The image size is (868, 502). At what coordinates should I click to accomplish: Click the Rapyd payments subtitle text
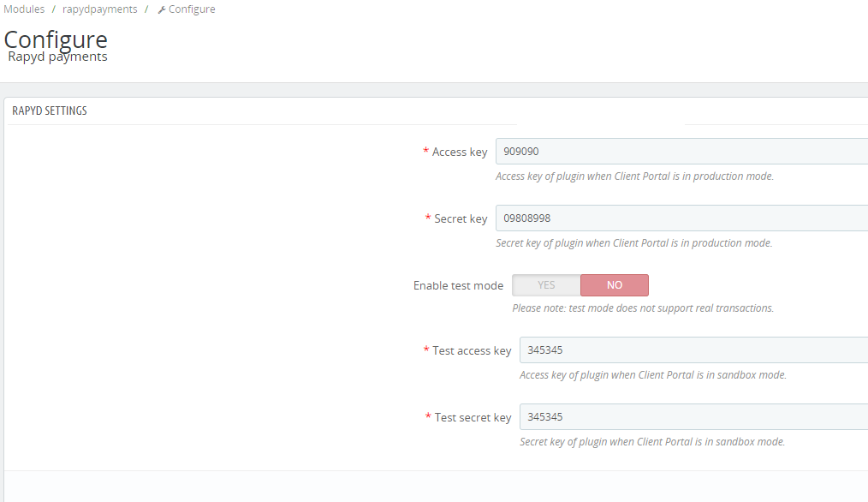pos(57,57)
